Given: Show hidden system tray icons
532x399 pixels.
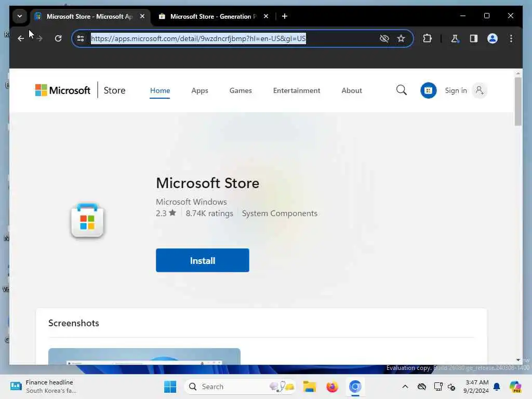Looking at the screenshot, I should (405, 387).
